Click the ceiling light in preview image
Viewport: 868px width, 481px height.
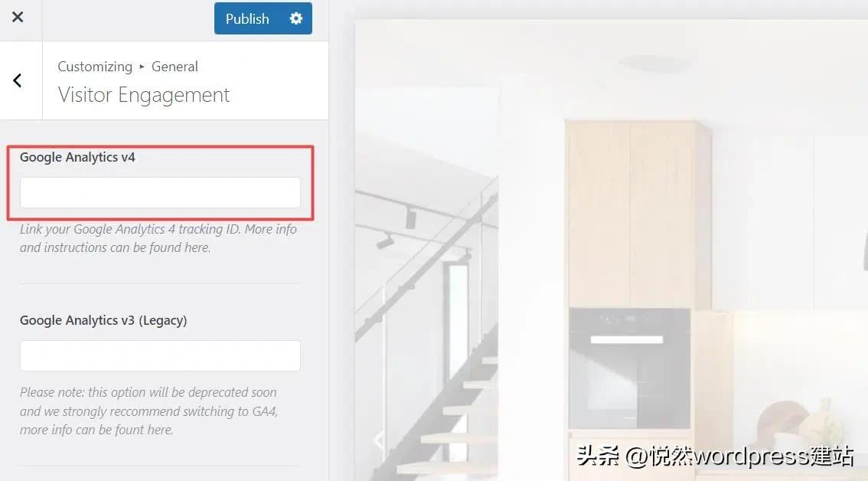tap(653, 63)
